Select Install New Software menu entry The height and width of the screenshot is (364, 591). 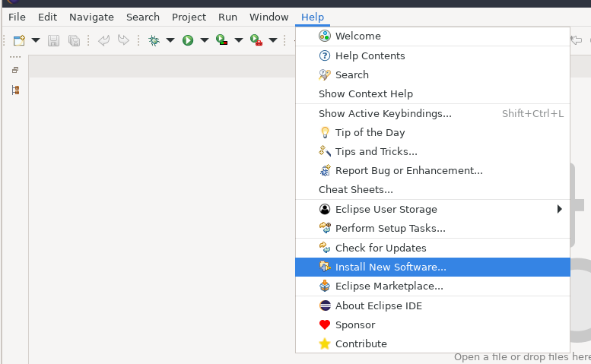click(x=390, y=267)
